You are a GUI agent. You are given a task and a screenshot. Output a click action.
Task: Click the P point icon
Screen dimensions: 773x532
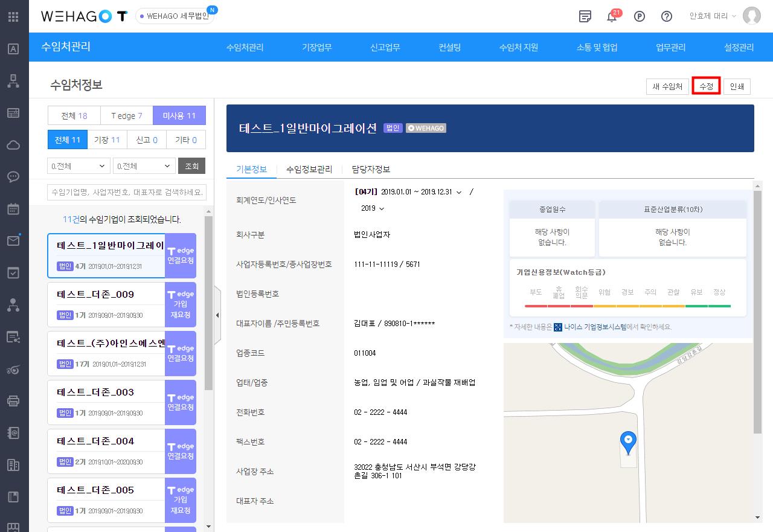tap(640, 16)
